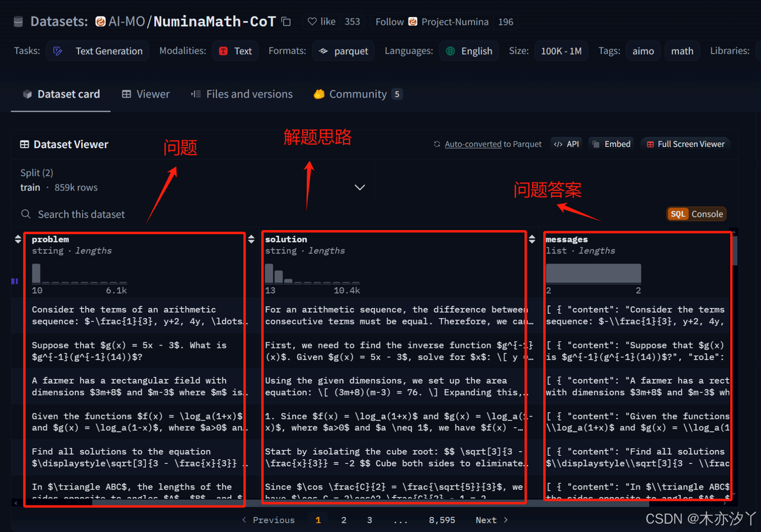Open the Community tab

[x=357, y=93]
